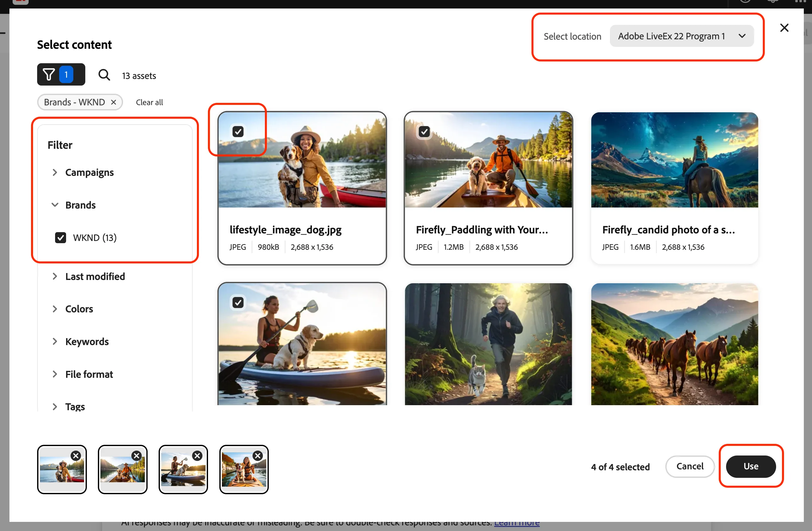Select the Firefly_candid photo horse rider asset
The height and width of the screenshot is (531, 812).
(674, 188)
